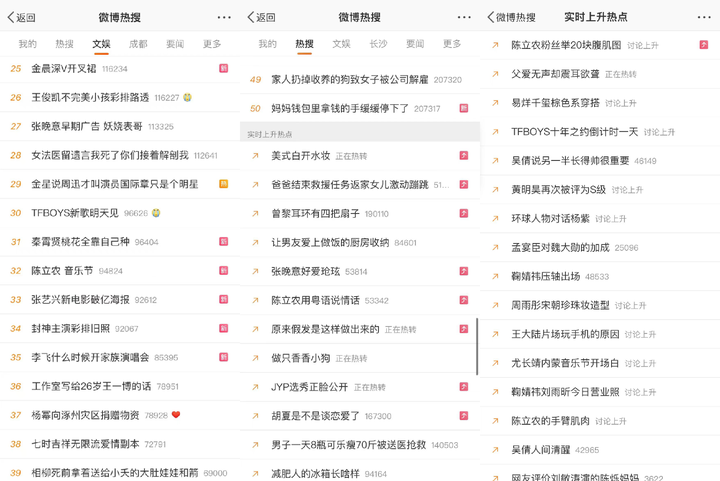Tap the rising badge beside 胡夏是不是谈恋爱了

tap(464, 416)
